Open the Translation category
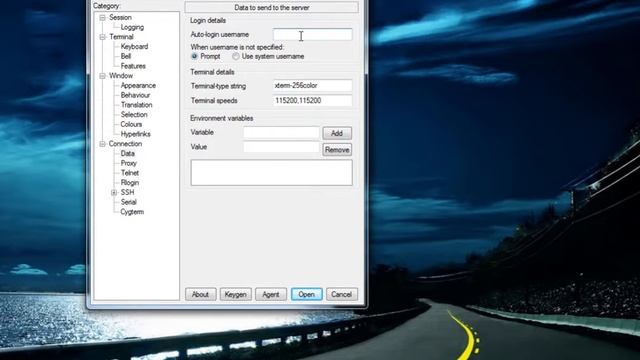 pyautogui.click(x=136, y=105)
